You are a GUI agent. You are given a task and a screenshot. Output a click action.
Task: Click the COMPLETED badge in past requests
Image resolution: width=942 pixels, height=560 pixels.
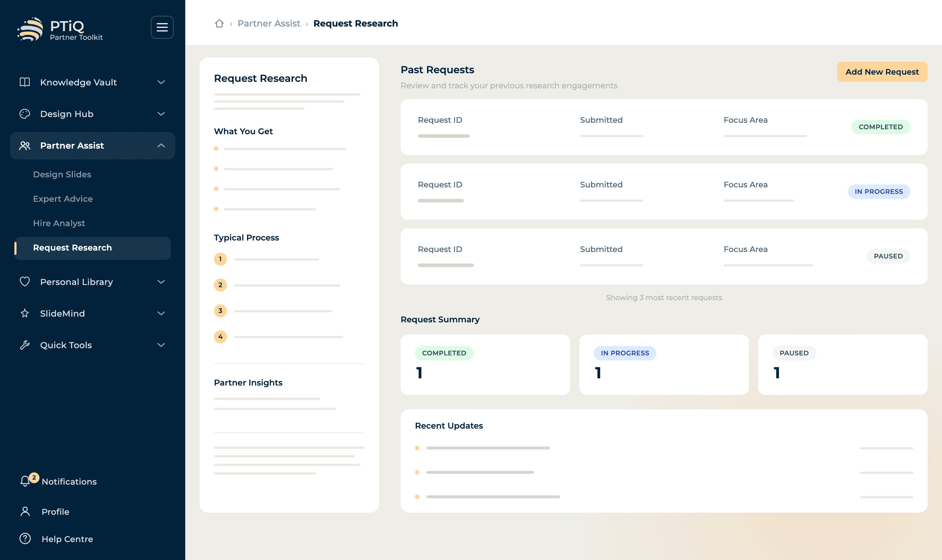click(881, 127)
